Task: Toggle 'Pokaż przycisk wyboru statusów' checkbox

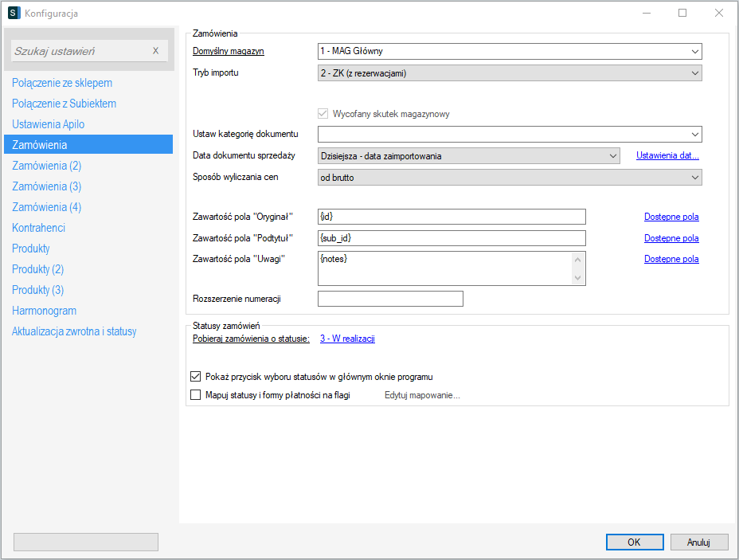Action: tap(196, 377)
